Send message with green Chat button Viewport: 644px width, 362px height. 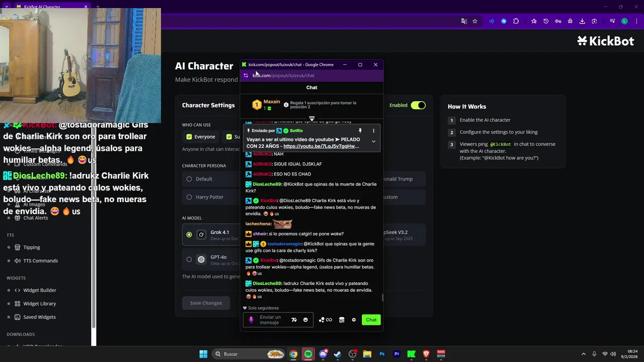(x=371, y=320)
